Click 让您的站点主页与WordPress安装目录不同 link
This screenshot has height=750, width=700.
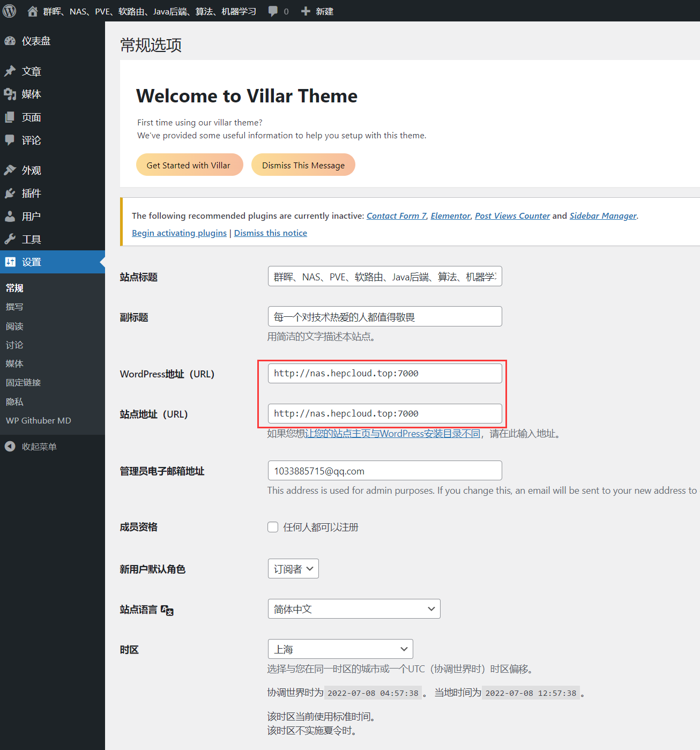pos(392,433)
